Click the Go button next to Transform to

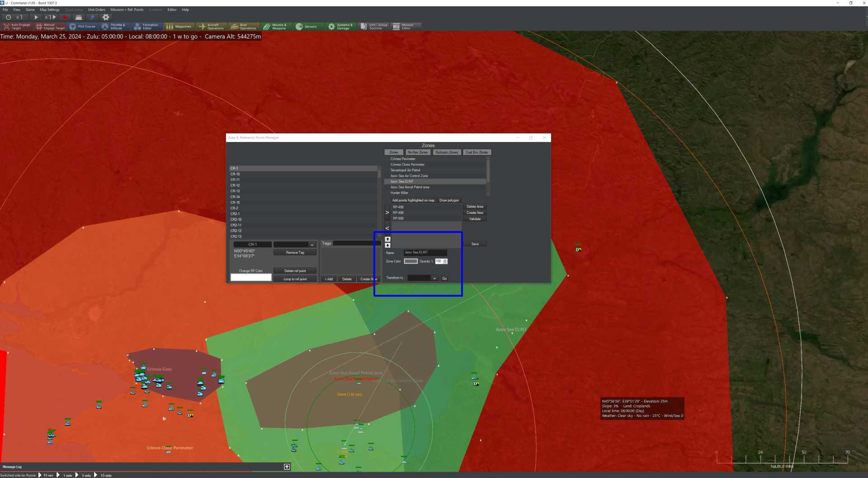(444, 279)
